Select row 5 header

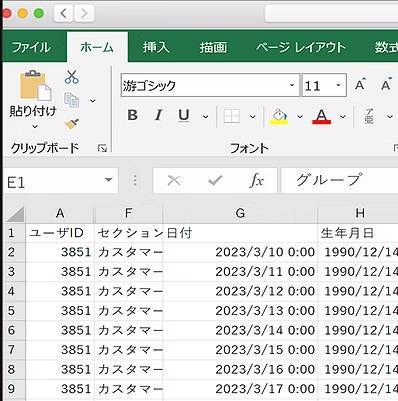14,311
